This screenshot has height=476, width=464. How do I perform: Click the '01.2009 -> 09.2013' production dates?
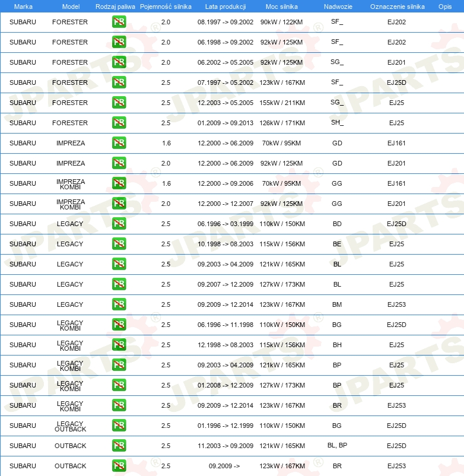click(x=225, y=123)
